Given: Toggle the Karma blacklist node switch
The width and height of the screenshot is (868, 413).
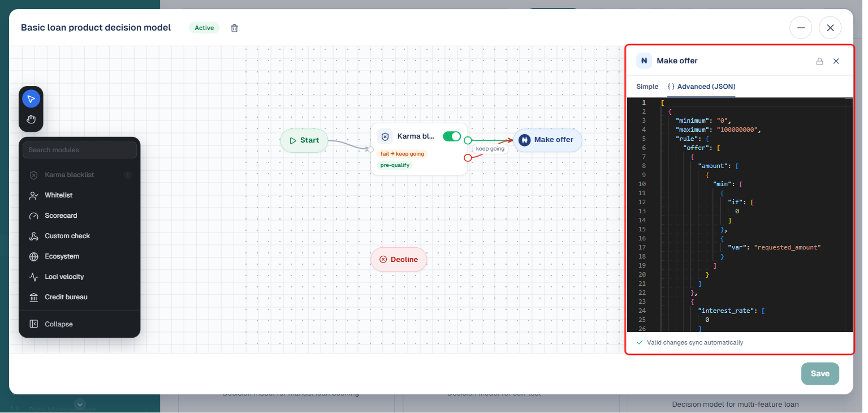Looking at the screenshot, I should (x=452, y=136).
